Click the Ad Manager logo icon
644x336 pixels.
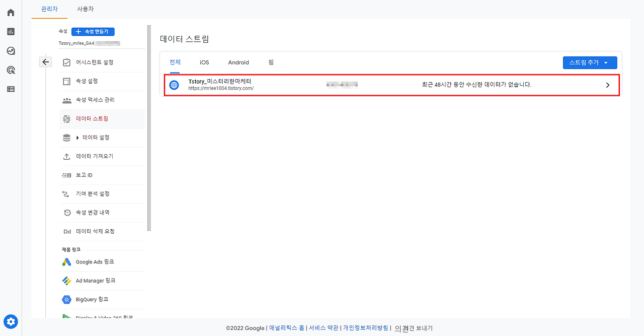(x=66, y=281)
